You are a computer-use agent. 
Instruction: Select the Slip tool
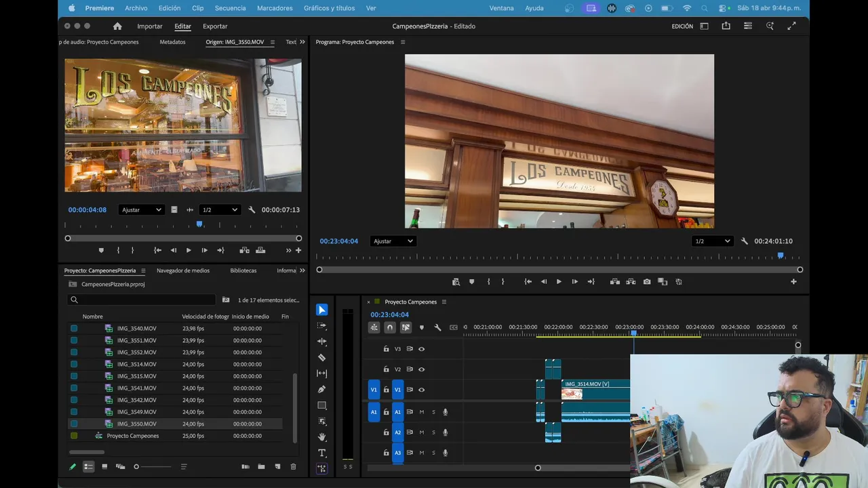click(322, 373)
